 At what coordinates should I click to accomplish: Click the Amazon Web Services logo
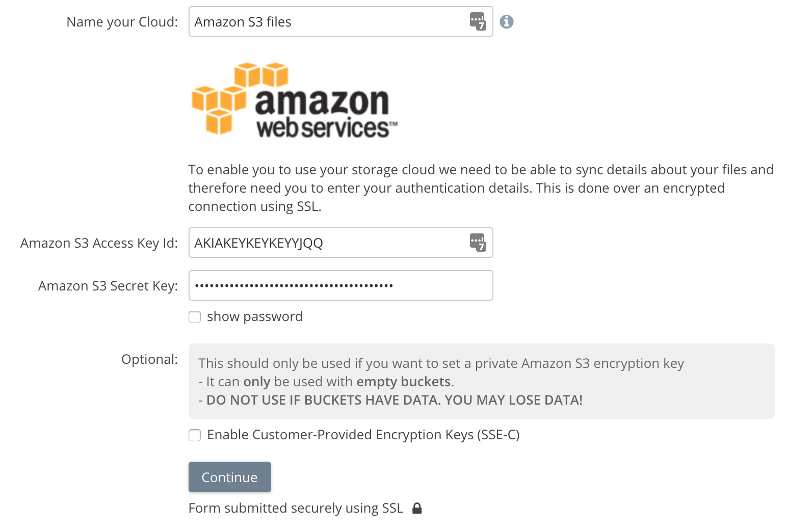pos(294,100)
